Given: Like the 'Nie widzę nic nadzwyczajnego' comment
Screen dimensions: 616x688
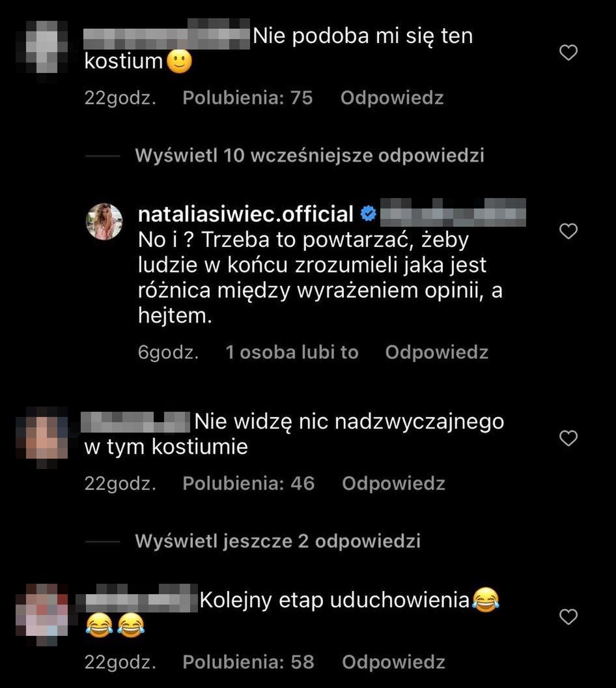Looking at the screenshot, I should pyautogui.click(x=568, y=438).
